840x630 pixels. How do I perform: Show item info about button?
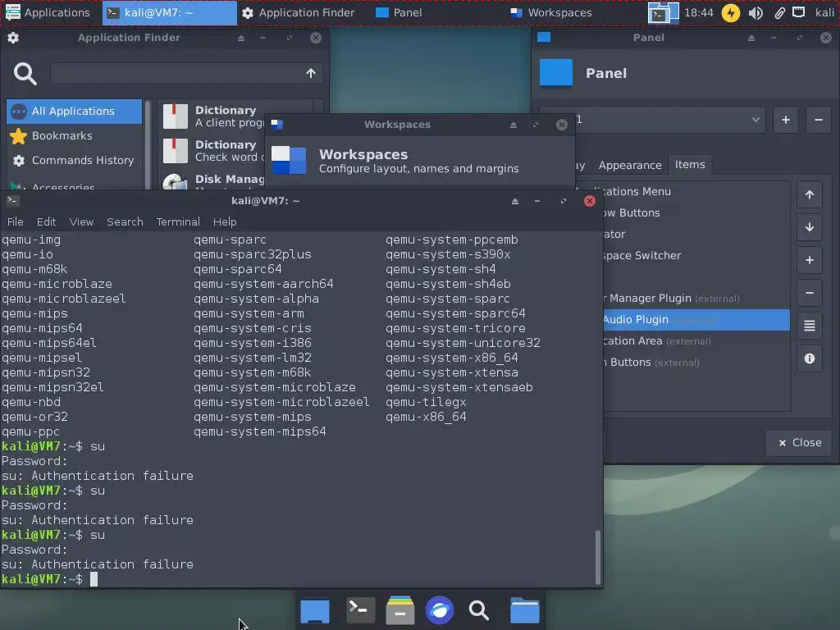coord(810,358)
